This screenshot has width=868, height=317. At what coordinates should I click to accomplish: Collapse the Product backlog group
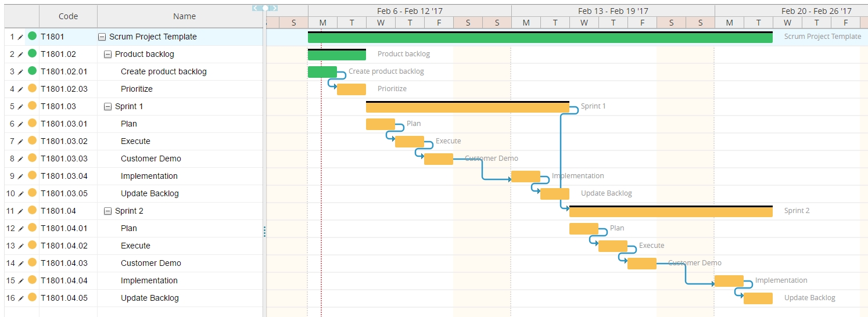(x=107, y=54)
